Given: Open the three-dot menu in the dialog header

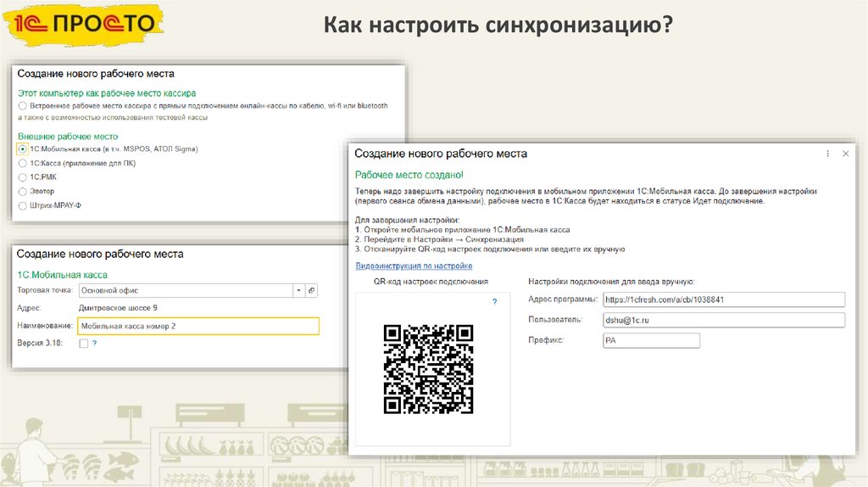Looking at the screenshot, I should [827, 154].
